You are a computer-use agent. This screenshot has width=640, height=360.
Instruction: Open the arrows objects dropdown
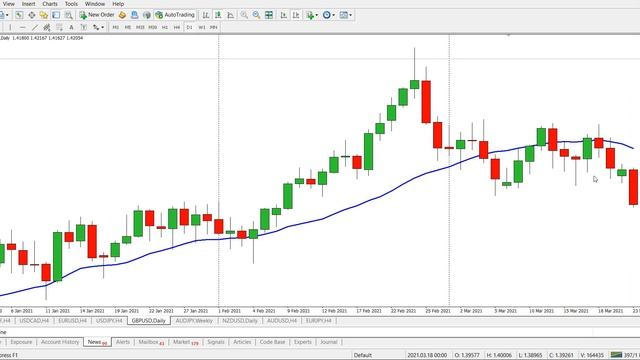98,27
